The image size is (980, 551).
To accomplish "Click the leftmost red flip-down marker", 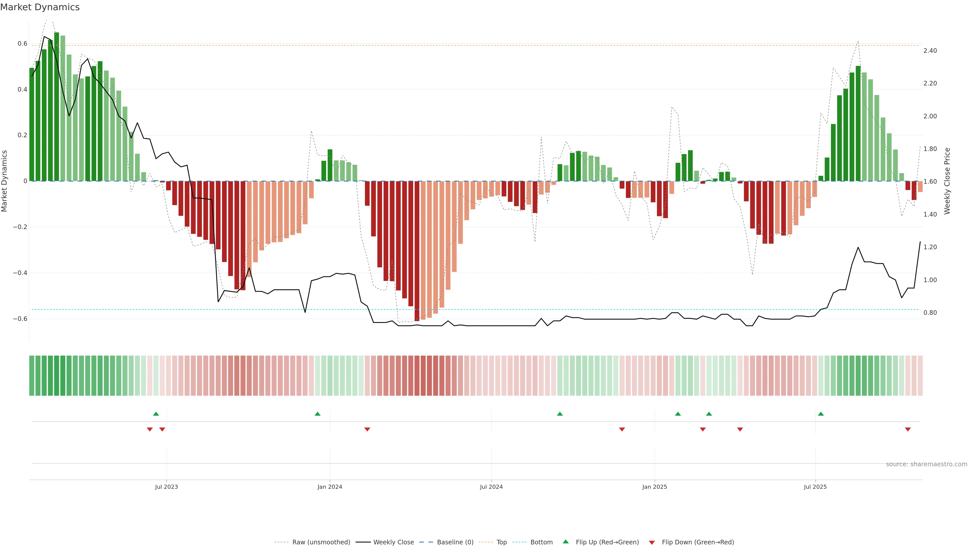I will [150, 429].
